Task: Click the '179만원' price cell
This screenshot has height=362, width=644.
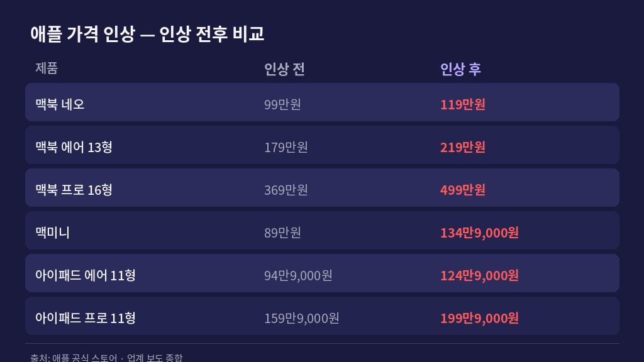Action: (x=286, y=147)
